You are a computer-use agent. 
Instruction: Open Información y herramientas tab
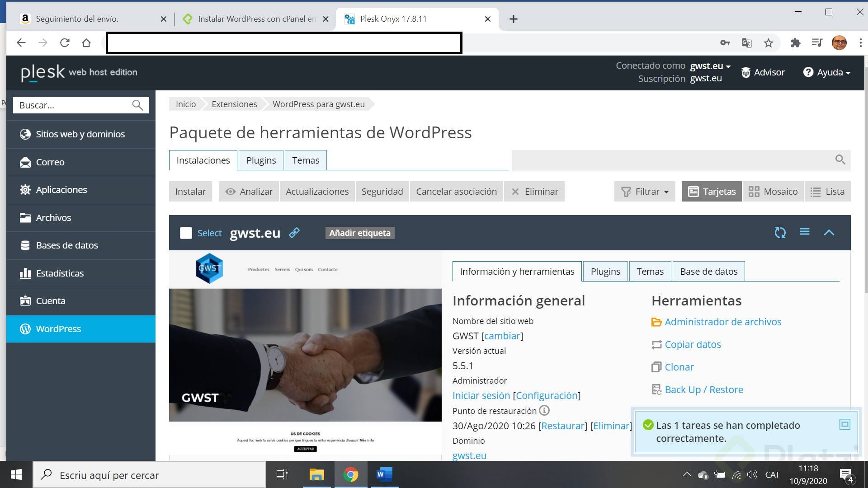coord(517,272)
